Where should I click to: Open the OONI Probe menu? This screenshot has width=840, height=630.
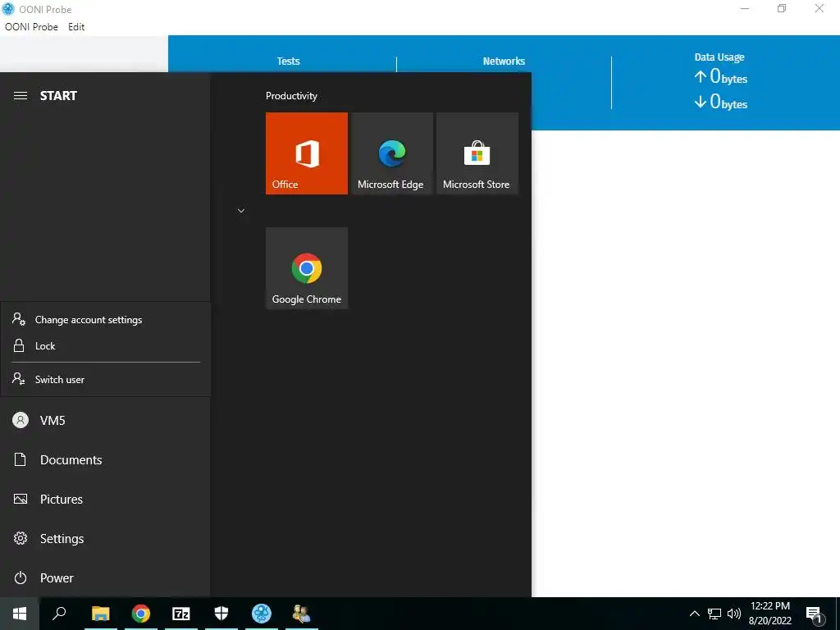(31, 27)
